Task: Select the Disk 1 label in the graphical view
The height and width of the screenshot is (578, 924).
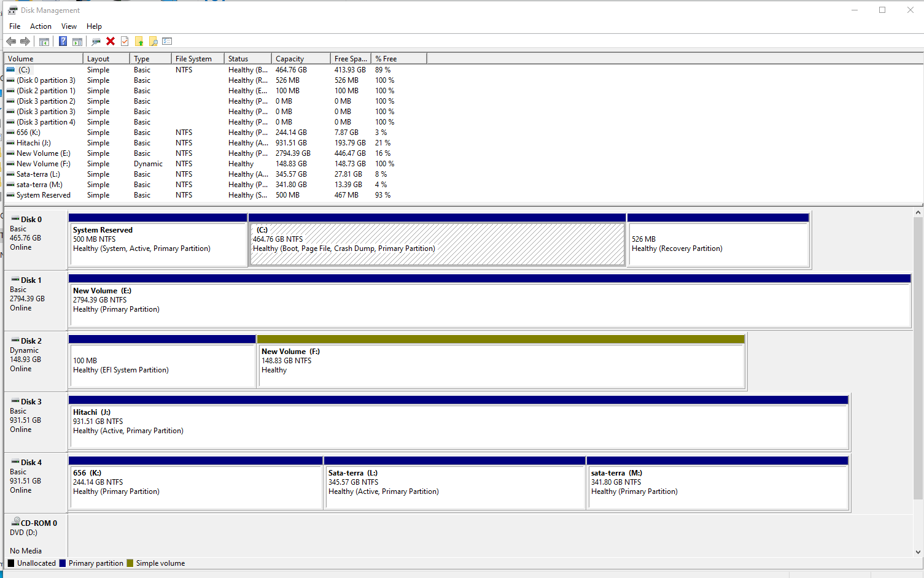Action: pos(36,301)
